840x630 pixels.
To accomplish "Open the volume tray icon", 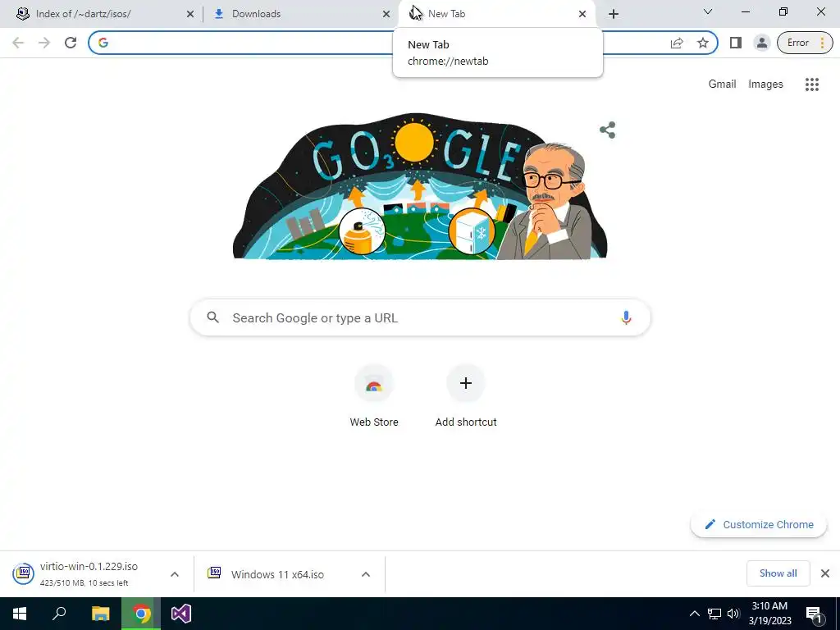I will pyautogui.click(x=733, y=614).
